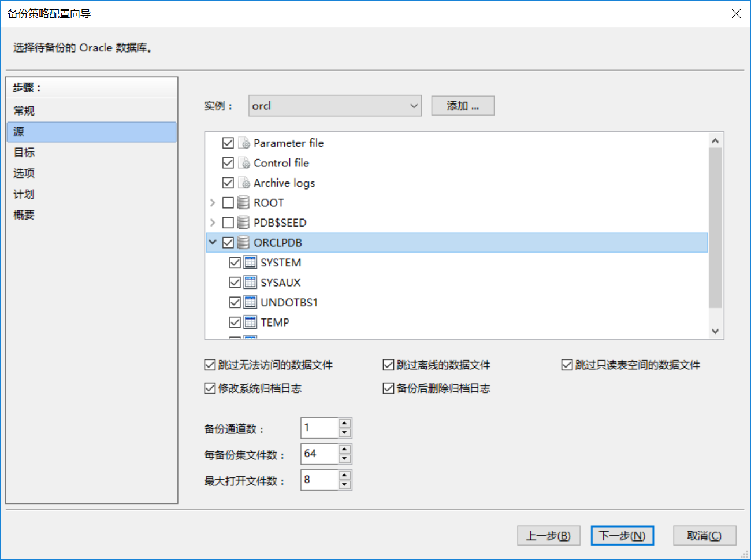751x560 pixels.
Task: Switch to the 选项 step
Action: click(x=24, y=173)
